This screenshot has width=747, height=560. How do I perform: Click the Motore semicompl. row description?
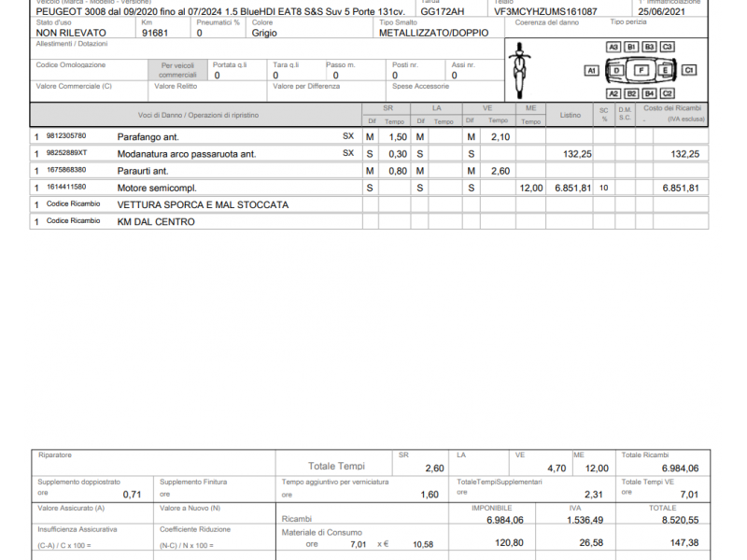point(157,189)
